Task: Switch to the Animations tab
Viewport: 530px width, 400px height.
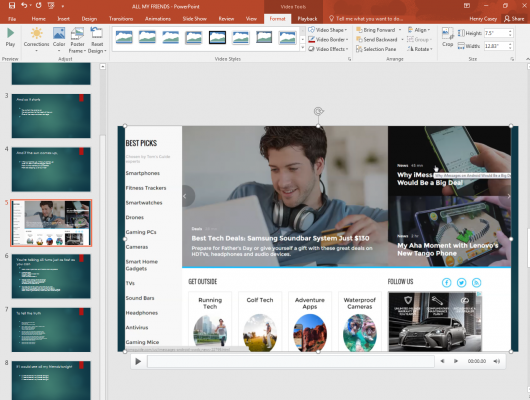Action: (158, 19)
